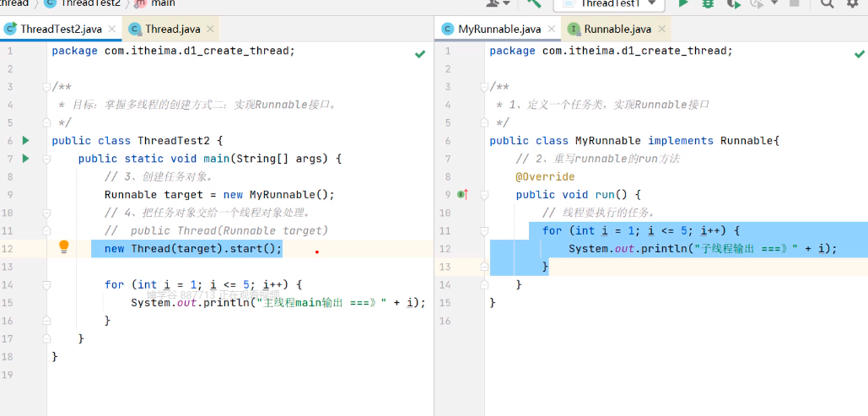Switch to ThreadTest2.java tab
This screenshot has width=868, height=416.
pyautogui.click(x=61, y=30)
